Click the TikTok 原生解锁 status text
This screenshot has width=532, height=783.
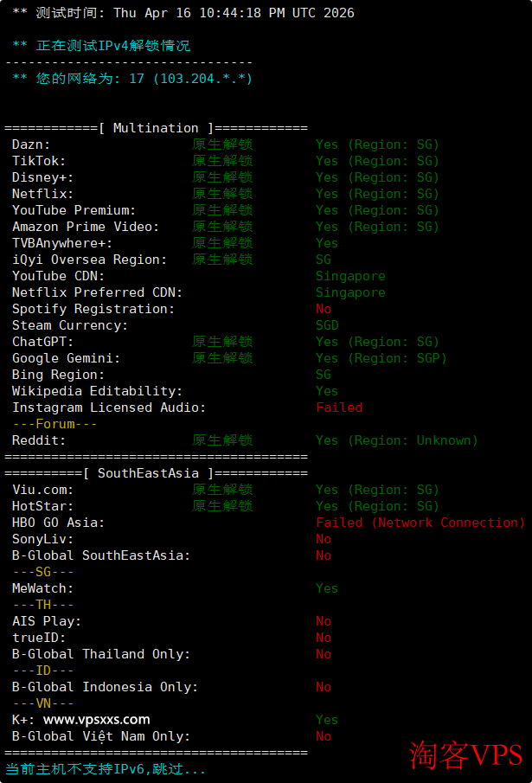tap(222, 161)
